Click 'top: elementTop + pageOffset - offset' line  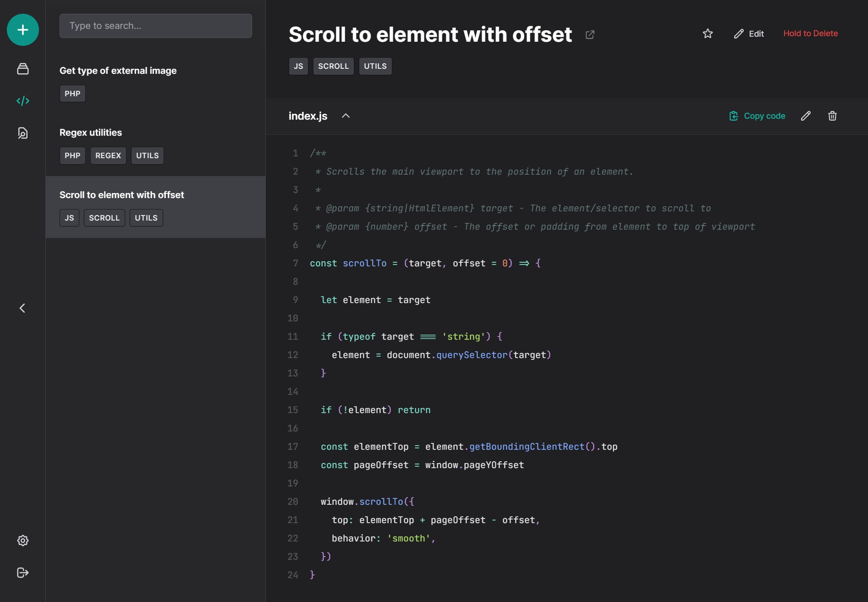436,520
